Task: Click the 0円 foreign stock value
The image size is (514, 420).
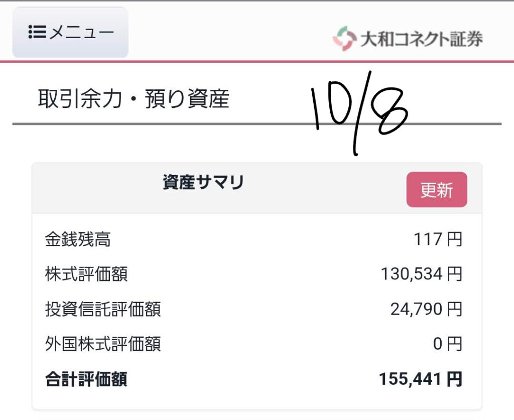Action: tap(447, 344)
